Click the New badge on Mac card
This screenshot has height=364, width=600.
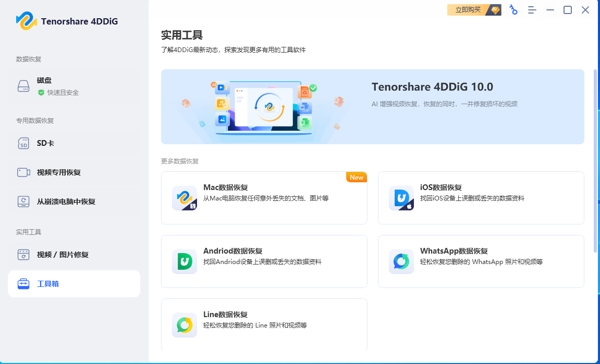[357, 177]
